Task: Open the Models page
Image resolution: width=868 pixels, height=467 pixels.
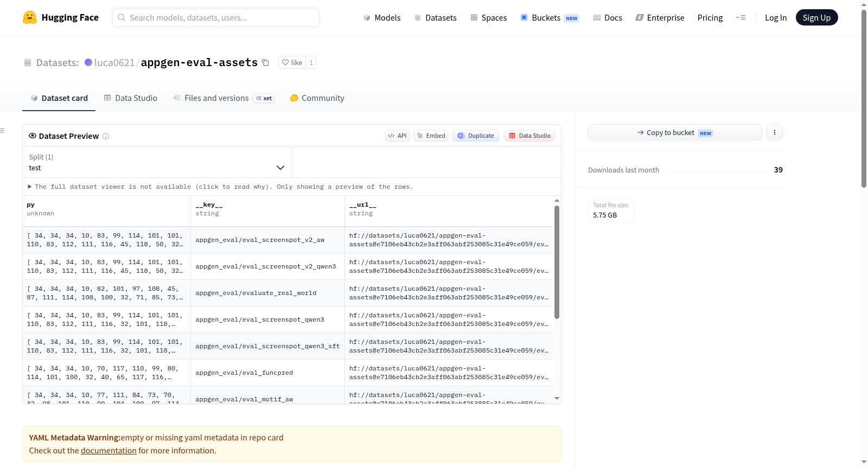Action: point(382,17)
